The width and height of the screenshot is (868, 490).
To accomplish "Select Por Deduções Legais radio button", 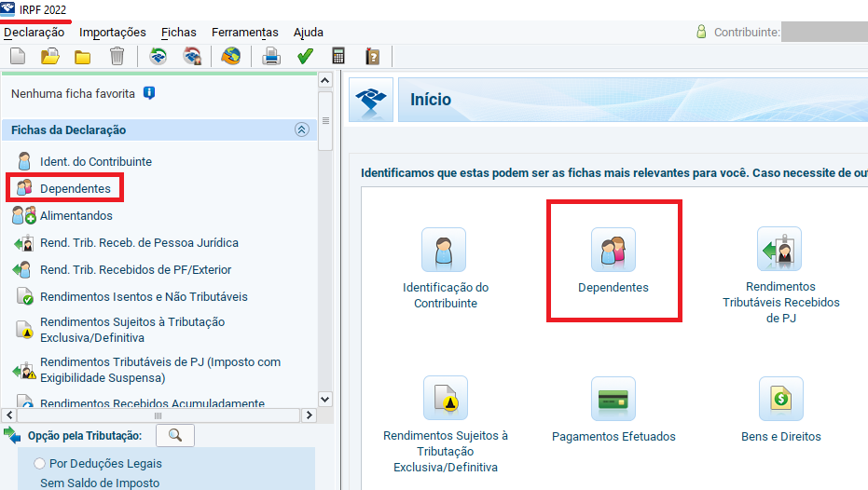I will [39, 463].
